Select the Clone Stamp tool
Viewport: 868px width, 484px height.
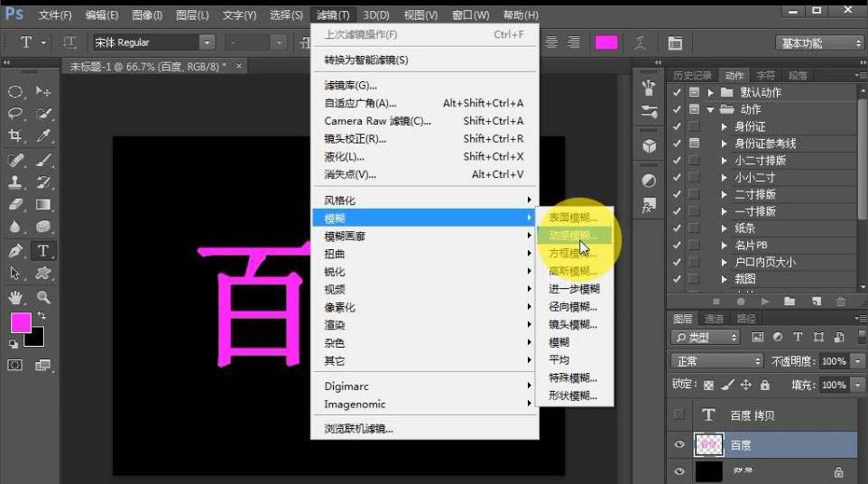(15, 182)
